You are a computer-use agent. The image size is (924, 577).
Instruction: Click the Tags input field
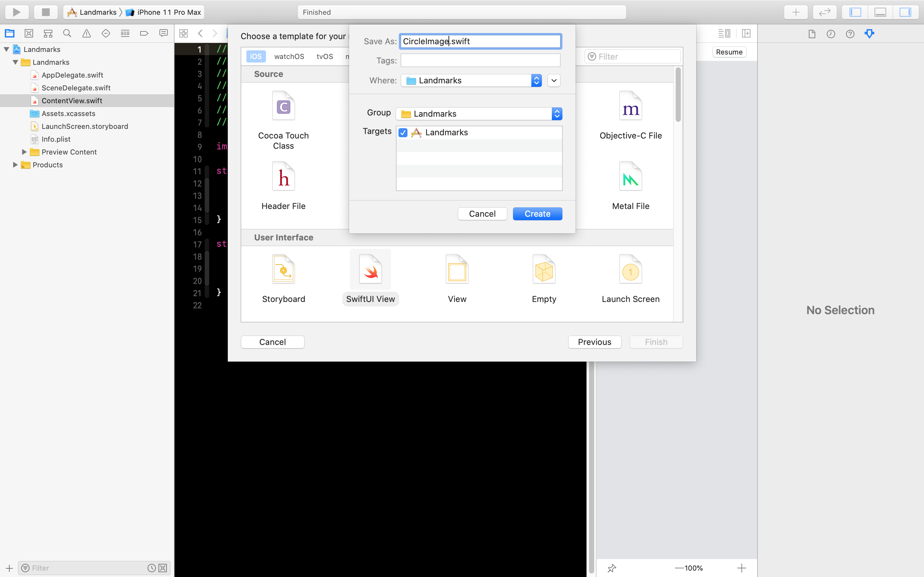tap(480, 60)
